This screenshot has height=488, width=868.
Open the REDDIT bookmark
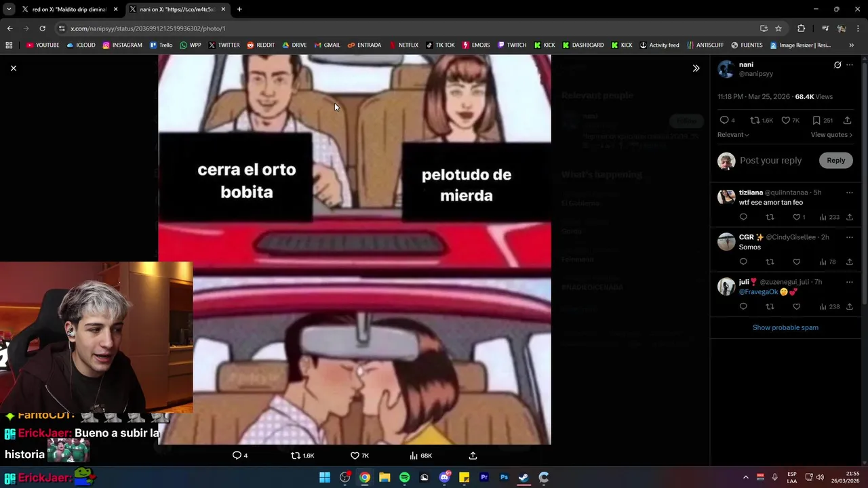pos(260,45)
